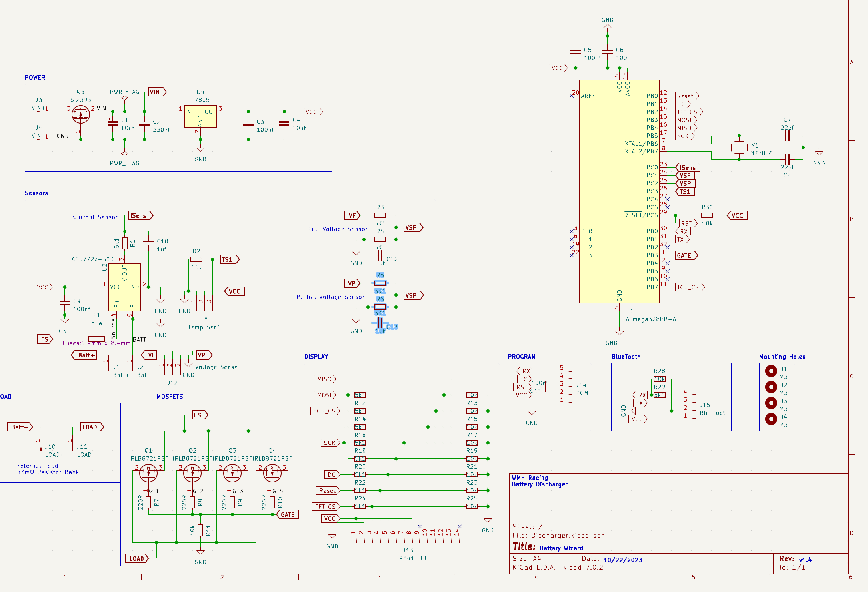Screen dimensions: 868x592
Task: Select the ATmega328PB-A U1 chip body
Action: 619,192
